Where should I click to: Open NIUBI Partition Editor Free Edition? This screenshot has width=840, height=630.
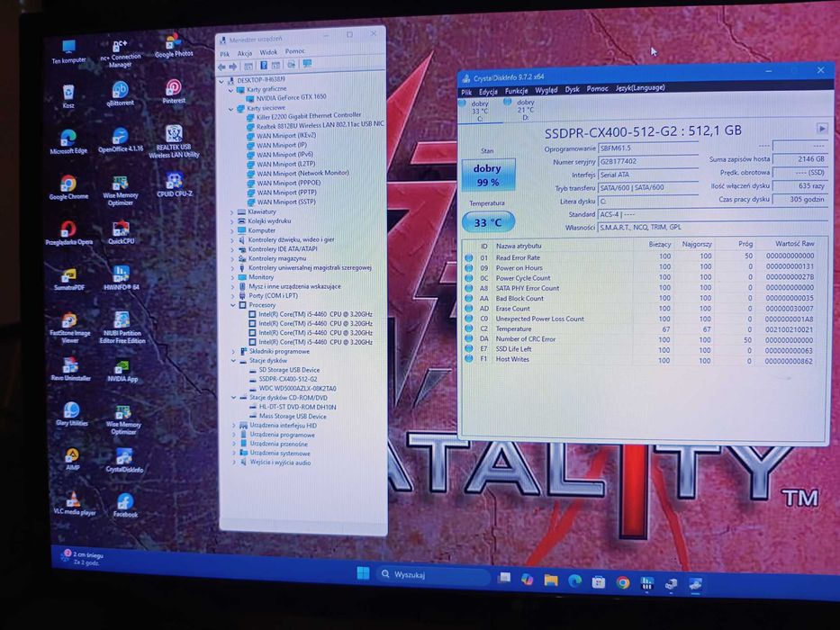point(122,328)
